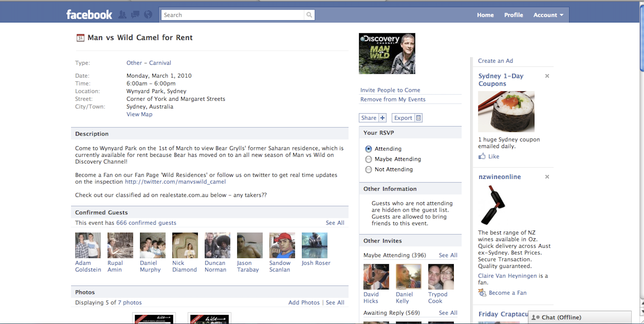Click See All for Photos
Screen dimensions: 644x324
(x=335, y=303)
